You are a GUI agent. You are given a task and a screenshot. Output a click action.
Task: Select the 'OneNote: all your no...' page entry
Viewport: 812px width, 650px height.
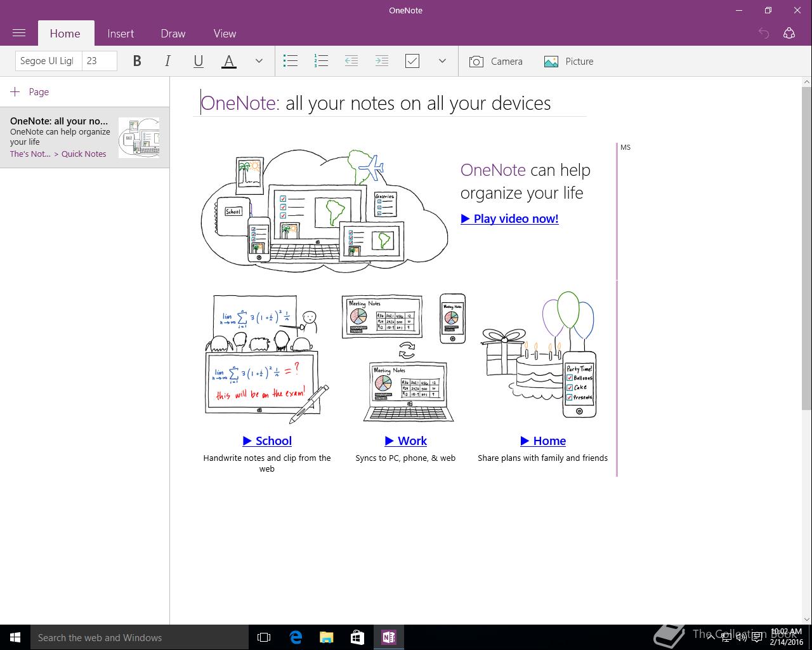(84, 137)
